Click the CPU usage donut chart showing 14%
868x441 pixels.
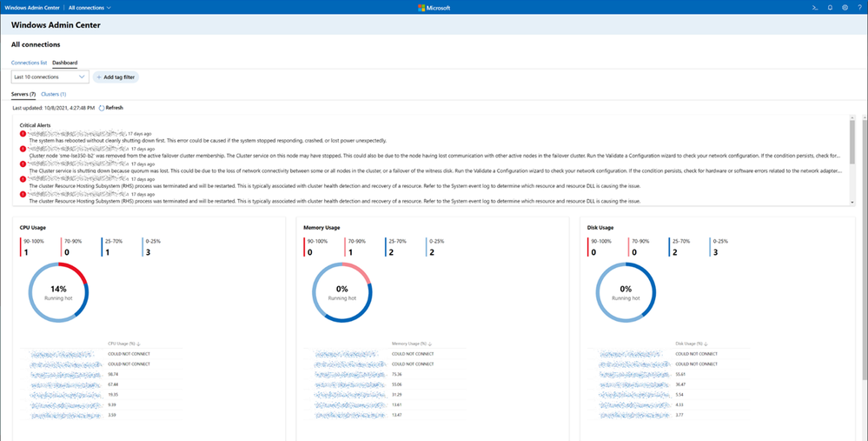58,292
